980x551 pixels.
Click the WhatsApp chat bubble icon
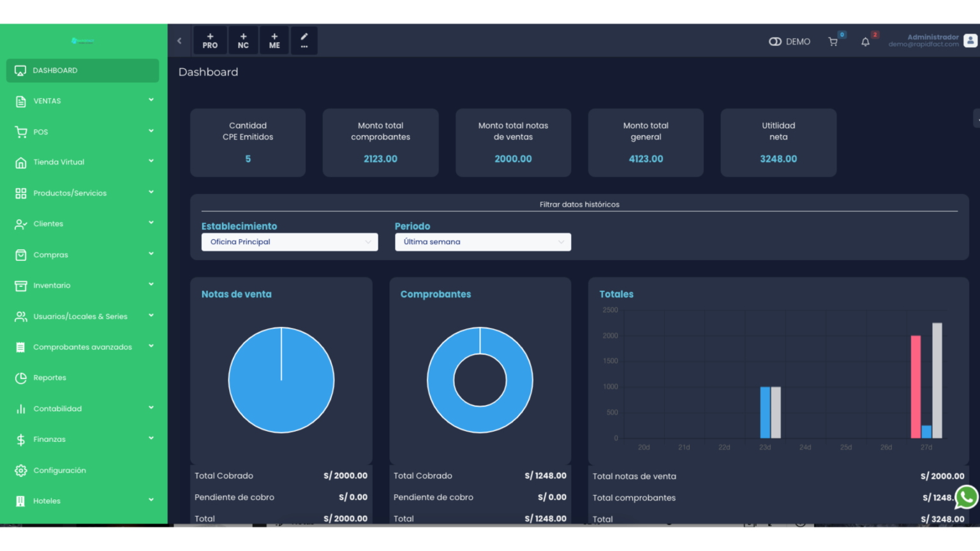(966, 497)
